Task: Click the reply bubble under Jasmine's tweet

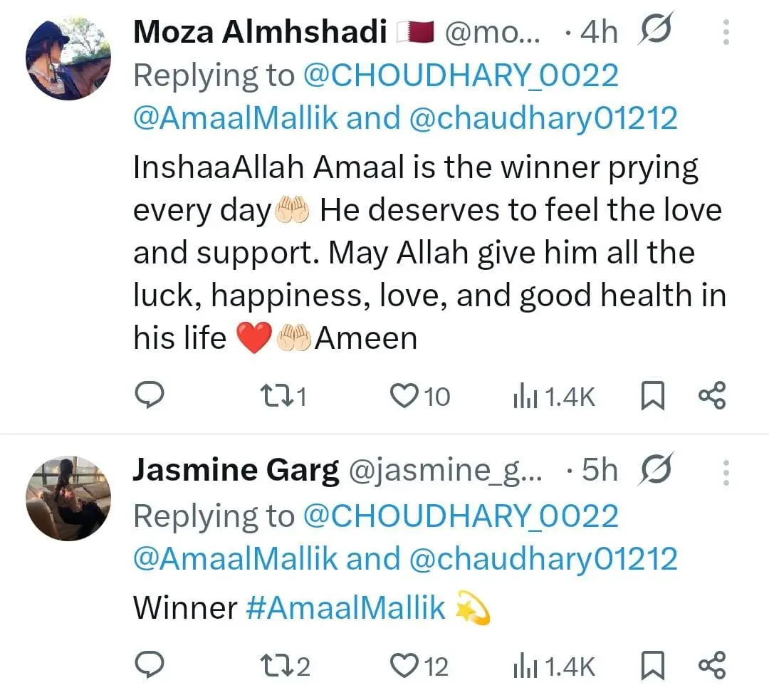Action: (x=150, y=667)
